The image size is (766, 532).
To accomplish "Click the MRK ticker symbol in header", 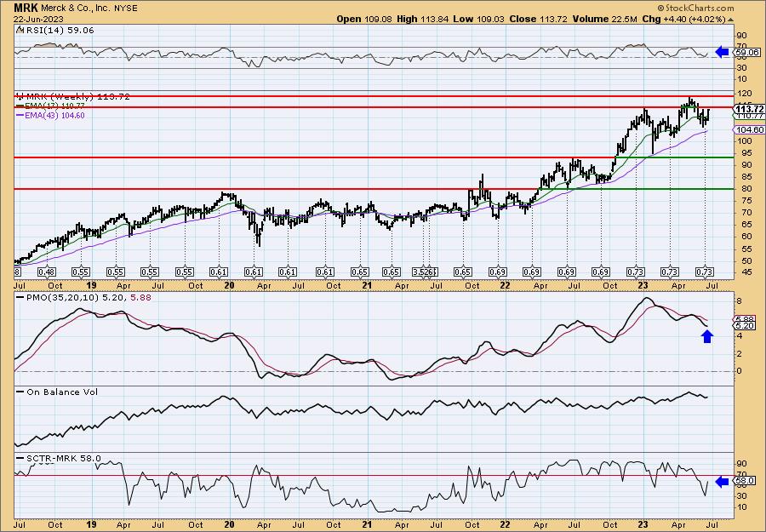I will [26, 8].
